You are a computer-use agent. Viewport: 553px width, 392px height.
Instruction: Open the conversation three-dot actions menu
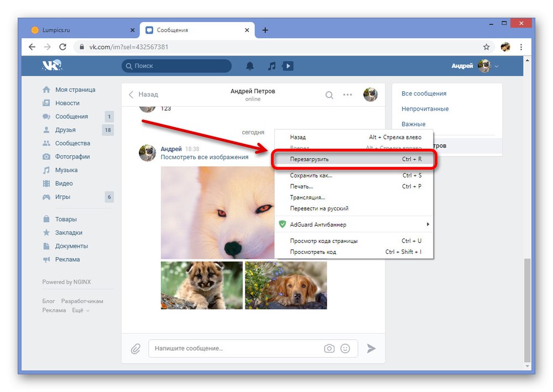(347, 95)
